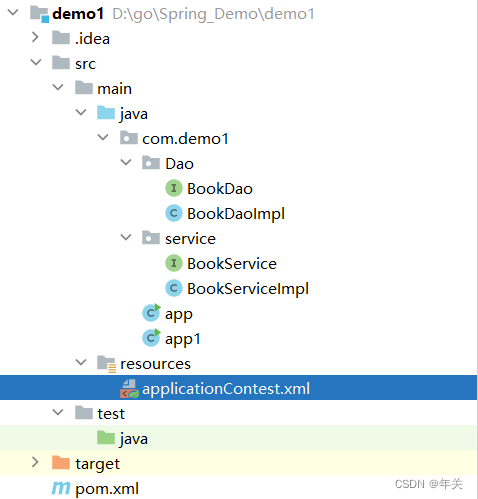This screenshot has width=478, height=499.
Task: Select the demo1 project name
Action: (x=78, y=14)
